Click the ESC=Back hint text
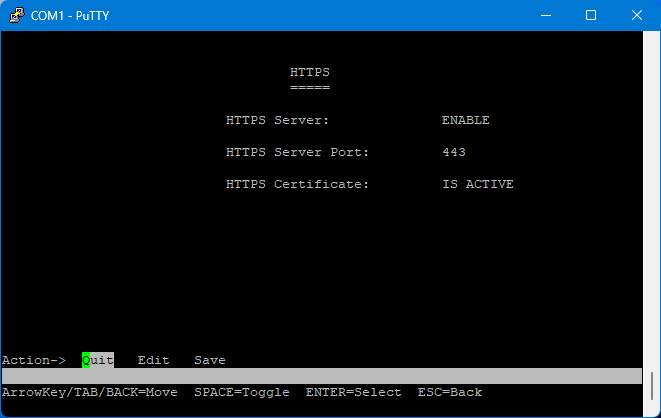The width and height of the screenshot is (661, 418). click(x=449, y=392)
